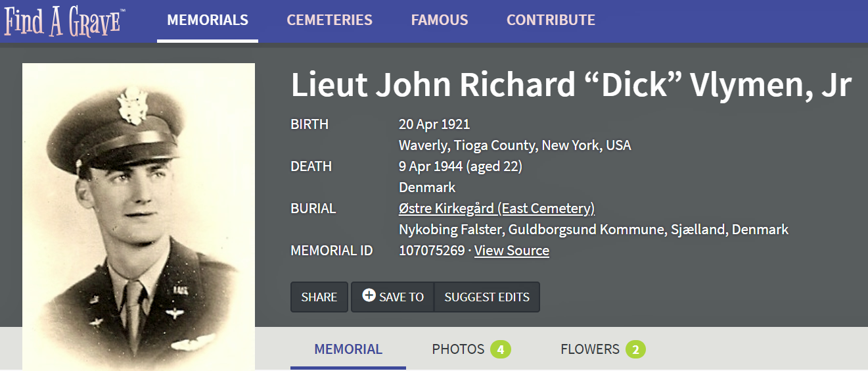Open the View Source link

pos(512,251)
